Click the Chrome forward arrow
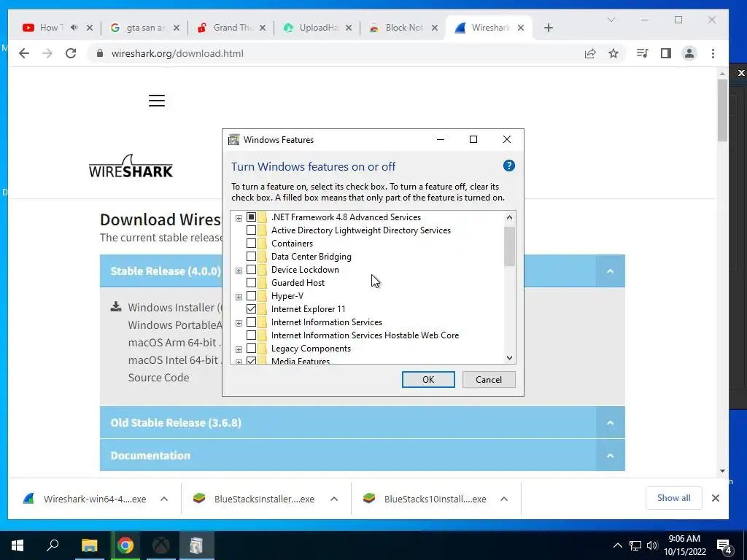Image resolution: width=747 pixels, height=560 pixels. (47, 53)
